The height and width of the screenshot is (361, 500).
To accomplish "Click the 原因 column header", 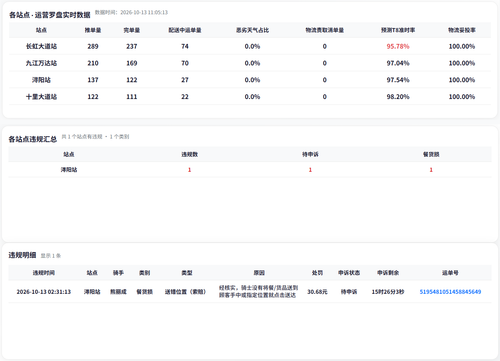I will [x=259, y=273].
